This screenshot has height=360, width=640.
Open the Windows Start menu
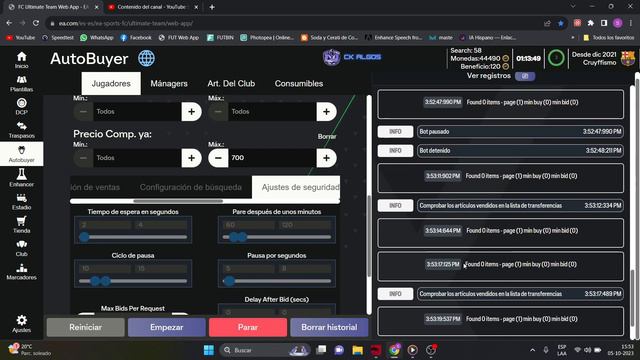(x=209, y=350)
